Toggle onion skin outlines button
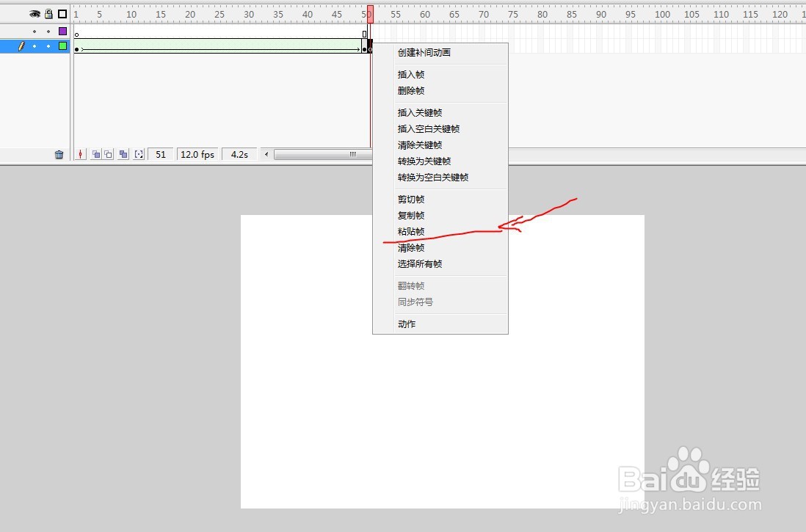Screen dimensions: 806x532 click(x=109, y=154)
